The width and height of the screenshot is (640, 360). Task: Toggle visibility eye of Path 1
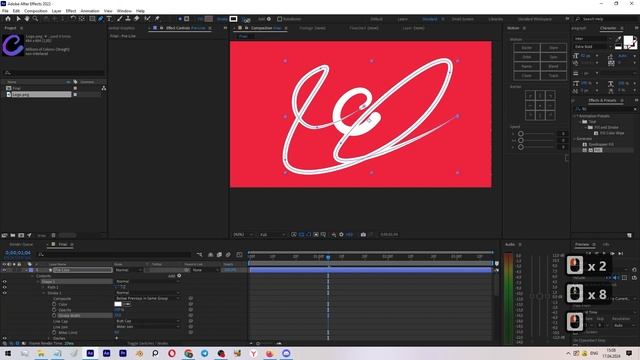[x=4, y=287]
